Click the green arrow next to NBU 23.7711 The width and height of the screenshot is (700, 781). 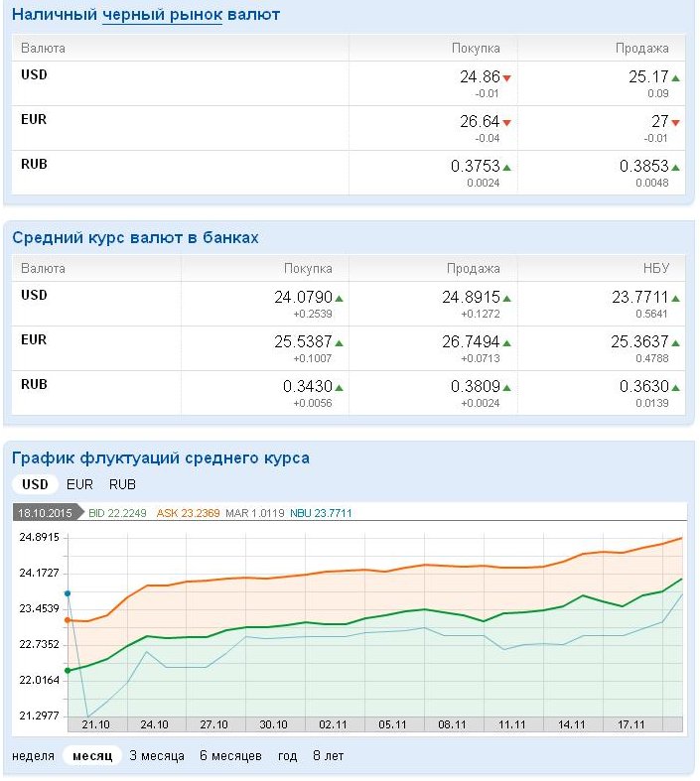(675, 298)
